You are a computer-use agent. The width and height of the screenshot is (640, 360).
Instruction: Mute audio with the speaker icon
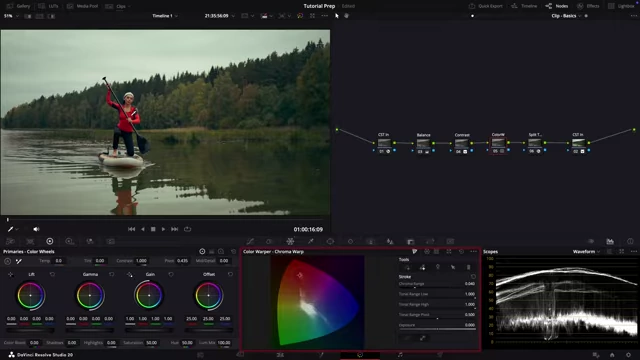pyautogui.click(x=36, y=229)
